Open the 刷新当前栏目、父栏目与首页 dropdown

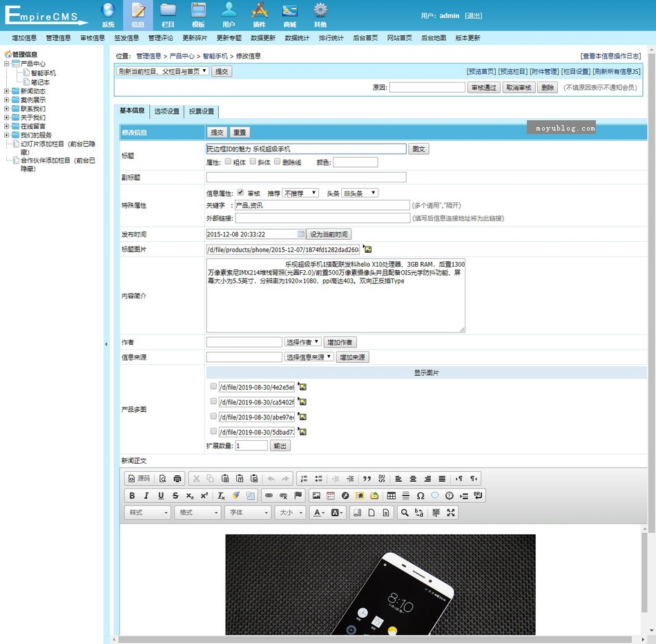click(x=163, y=71)
